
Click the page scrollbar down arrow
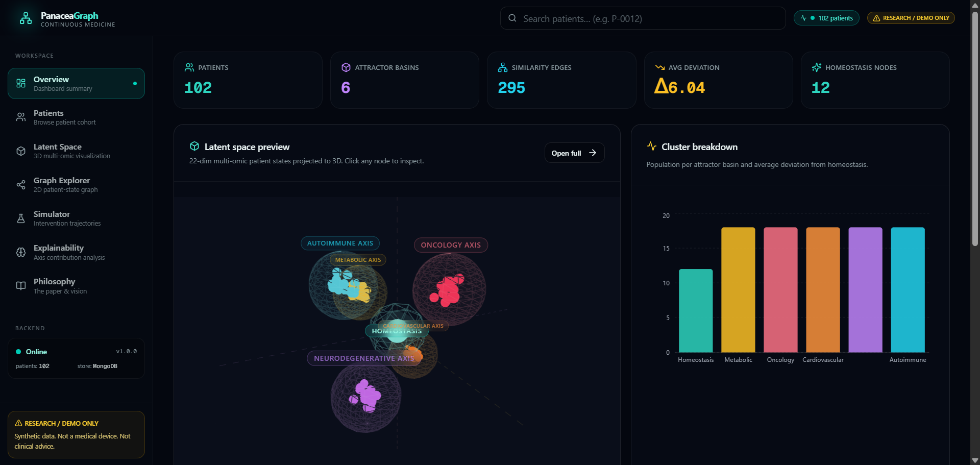(x=975, y=460)
